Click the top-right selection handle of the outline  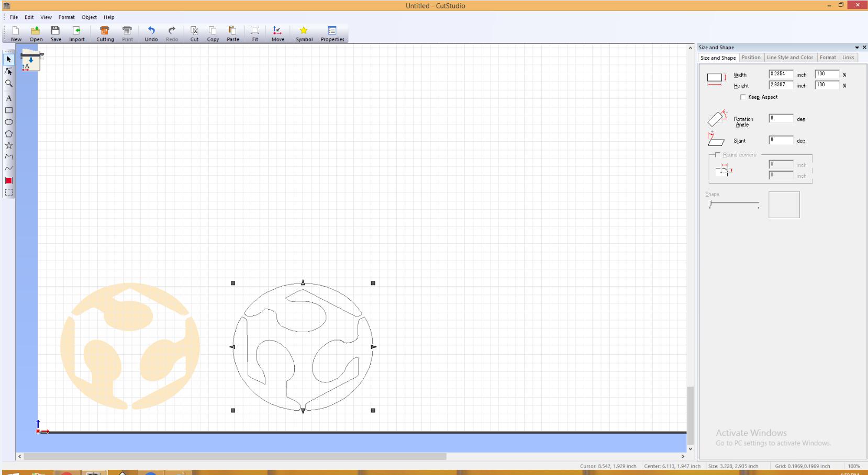coord(373,283)
